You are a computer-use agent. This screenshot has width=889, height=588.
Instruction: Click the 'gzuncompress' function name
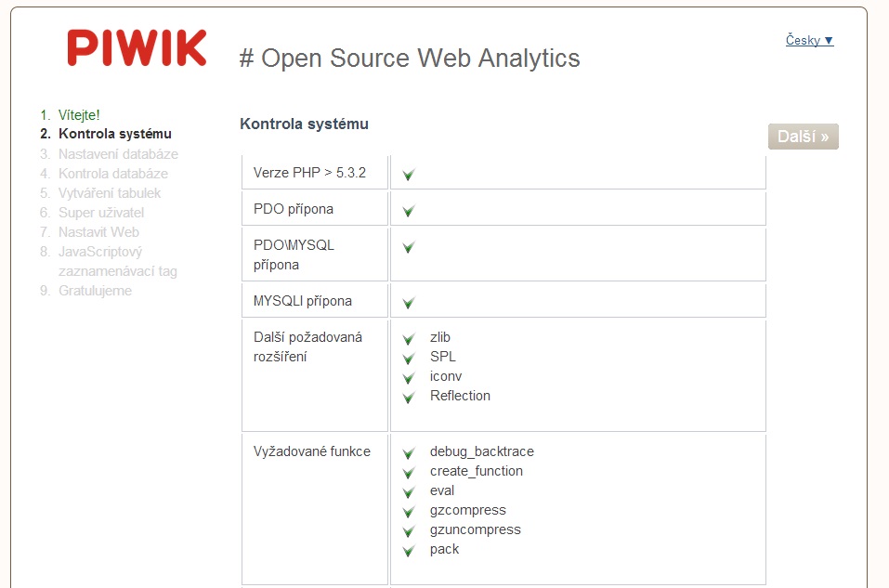point(475,529)
